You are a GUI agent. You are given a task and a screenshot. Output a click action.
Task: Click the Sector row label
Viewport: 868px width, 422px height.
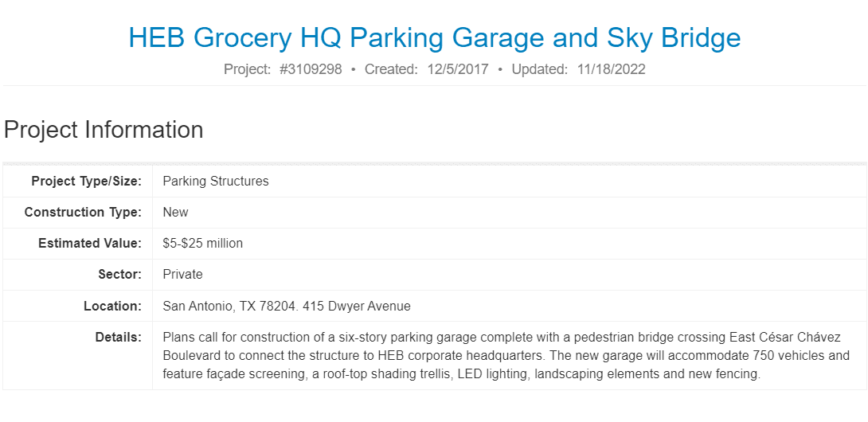pos(119,275)
